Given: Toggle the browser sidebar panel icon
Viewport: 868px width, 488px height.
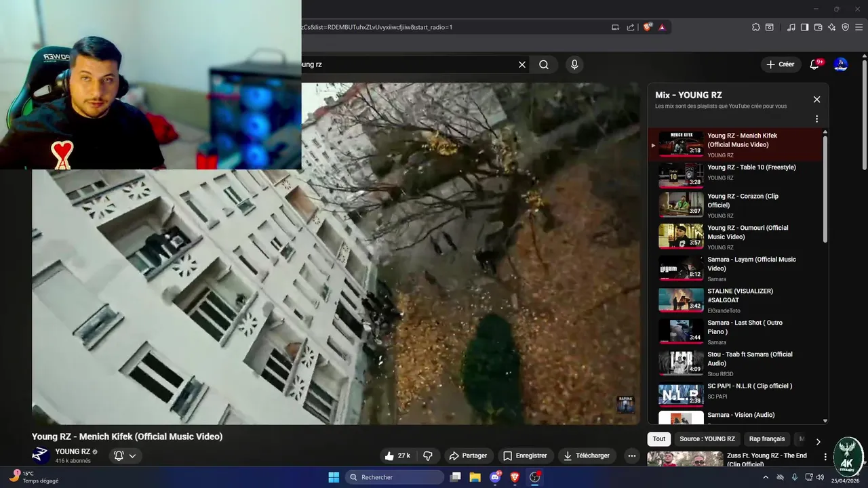Looking at the screenshot, I should (805, 27).
